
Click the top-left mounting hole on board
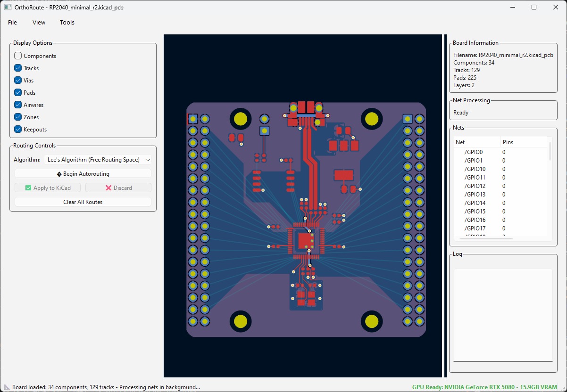pyautogui.click(x=241, y=119)
